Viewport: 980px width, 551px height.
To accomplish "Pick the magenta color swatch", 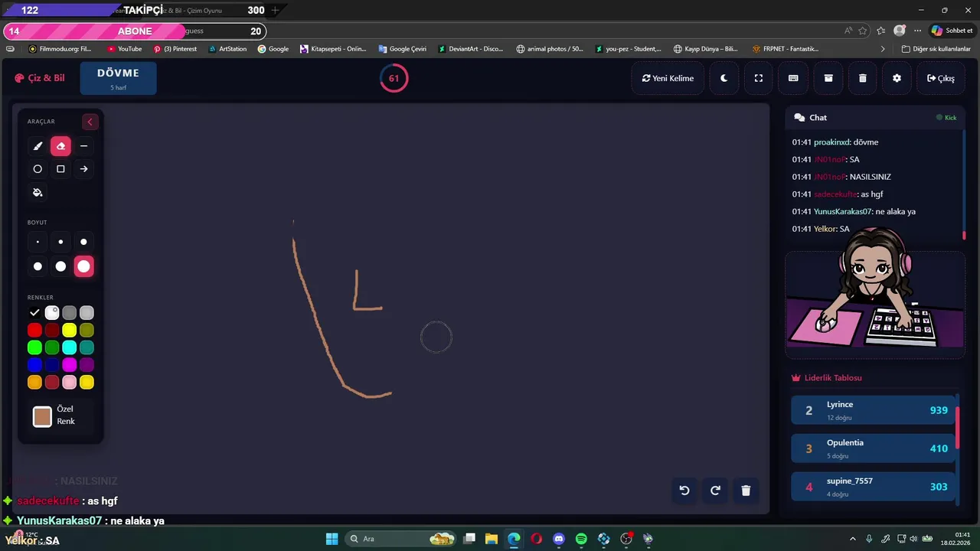I will pos(70,365).
